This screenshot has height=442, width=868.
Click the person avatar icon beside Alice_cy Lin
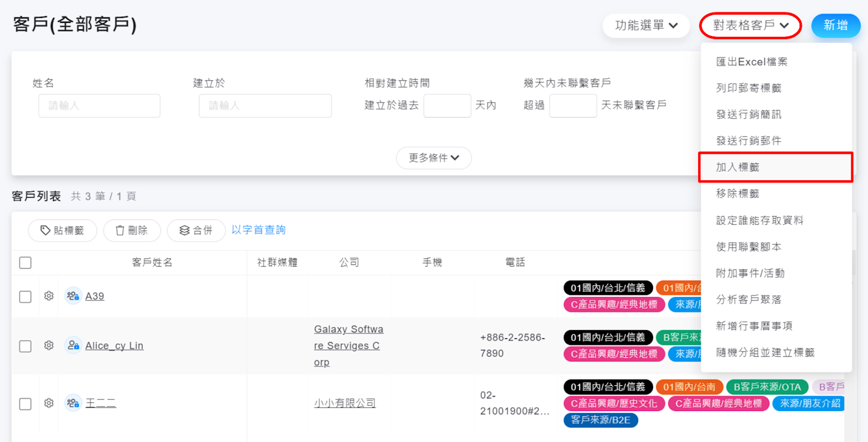(x=73, y=345)
